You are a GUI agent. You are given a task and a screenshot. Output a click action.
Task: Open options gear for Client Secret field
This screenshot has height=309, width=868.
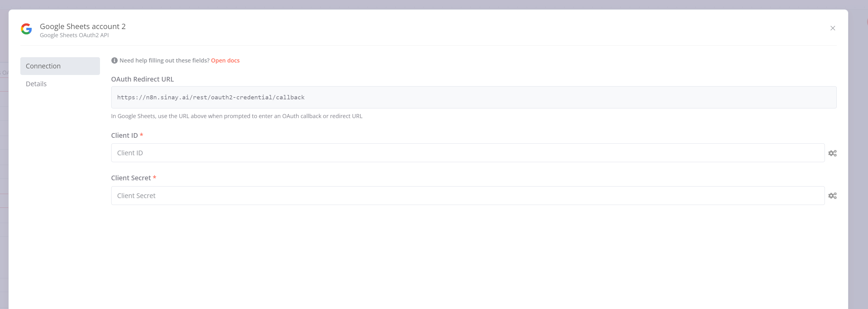(832, 196)
